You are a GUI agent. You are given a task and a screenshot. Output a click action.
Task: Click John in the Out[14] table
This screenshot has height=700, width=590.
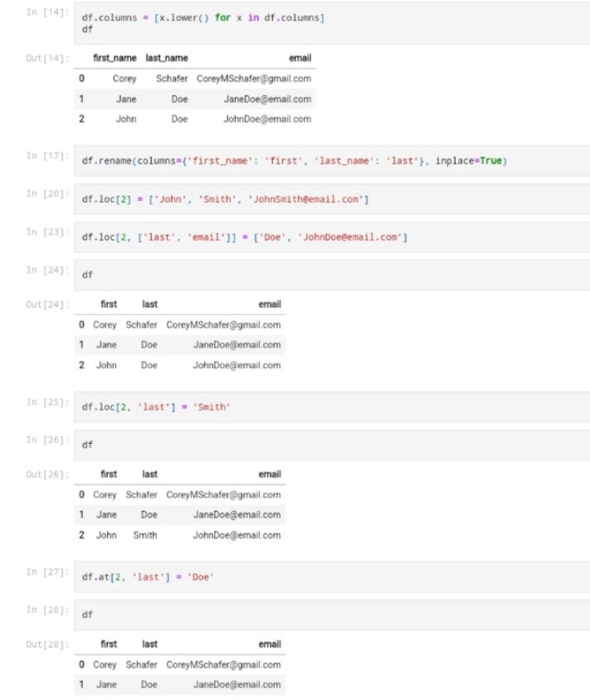pos(126,119)
